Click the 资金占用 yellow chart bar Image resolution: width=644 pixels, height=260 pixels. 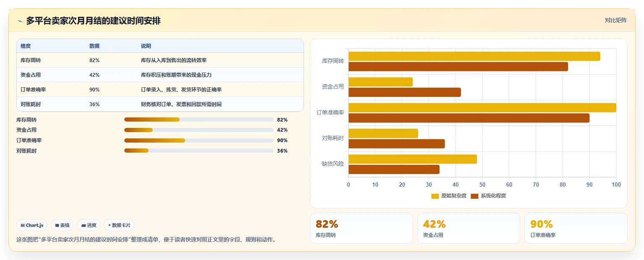[380, 82]
